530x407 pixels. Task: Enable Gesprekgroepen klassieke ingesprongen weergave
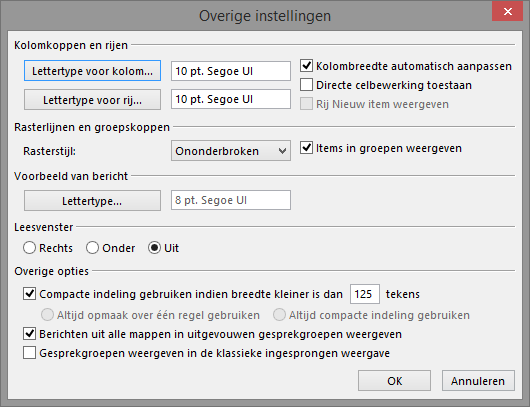29,353
